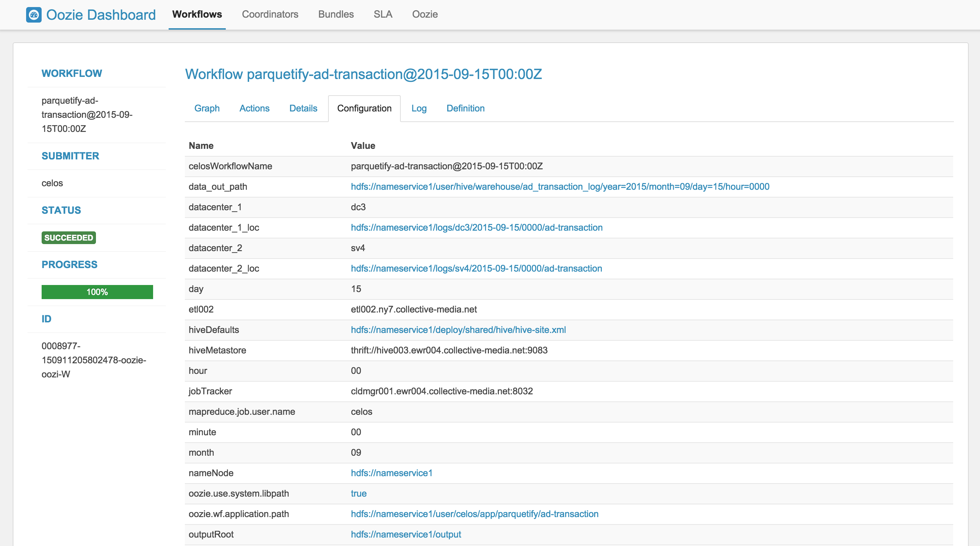Click the SLA menu item

382,13
